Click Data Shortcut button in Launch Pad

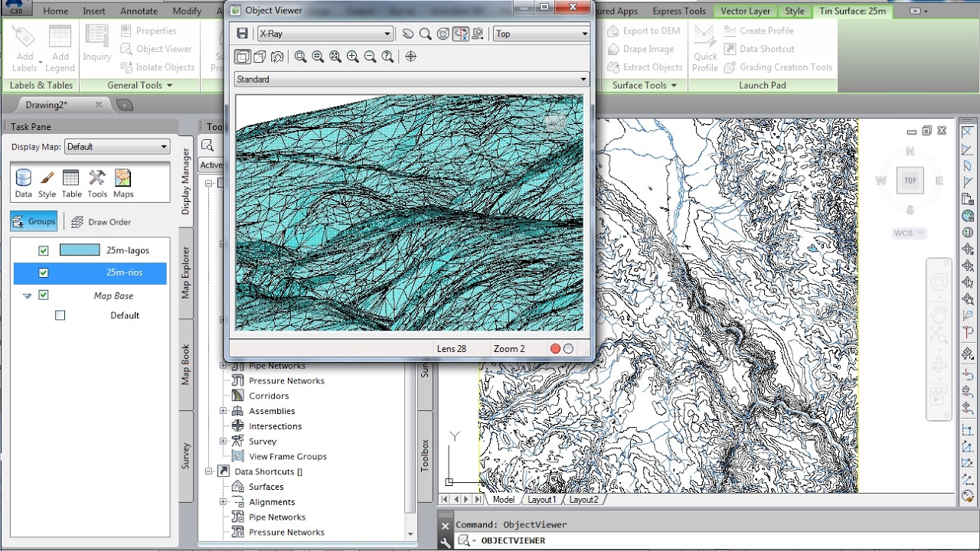[x=759, y=49]
